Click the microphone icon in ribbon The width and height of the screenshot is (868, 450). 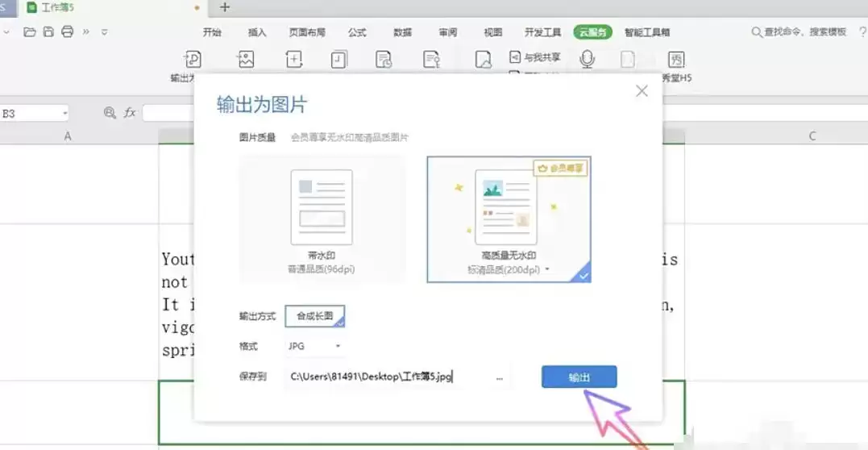coord(588,60)
